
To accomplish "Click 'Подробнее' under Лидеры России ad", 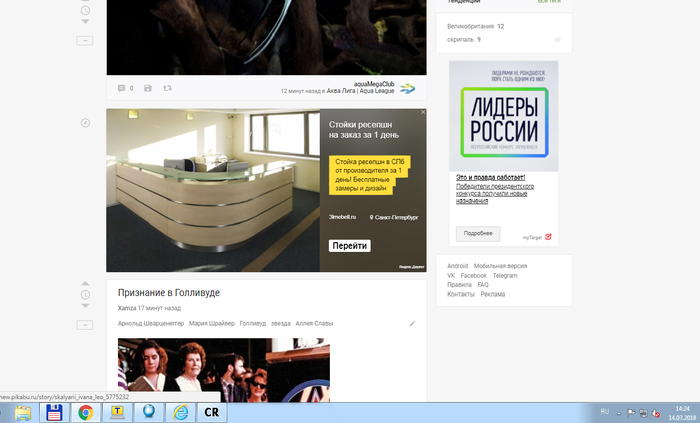I will [477, 233].
